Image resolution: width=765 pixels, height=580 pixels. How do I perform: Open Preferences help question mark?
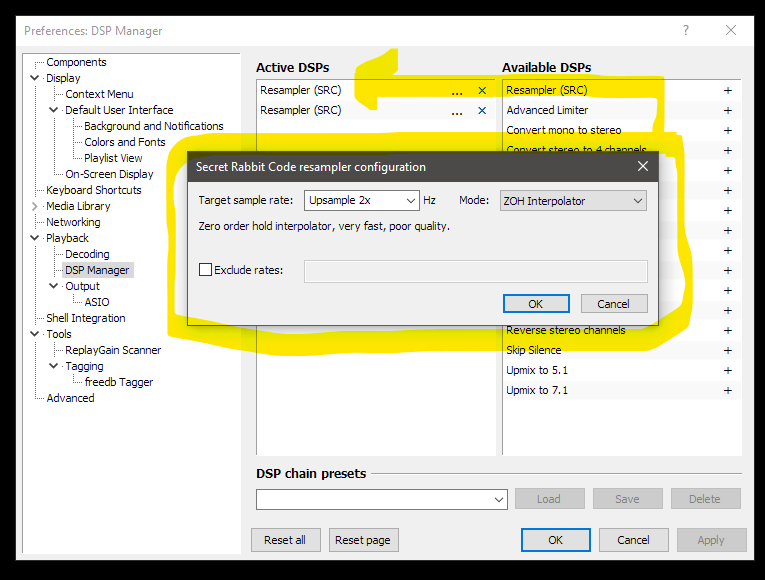685,30
